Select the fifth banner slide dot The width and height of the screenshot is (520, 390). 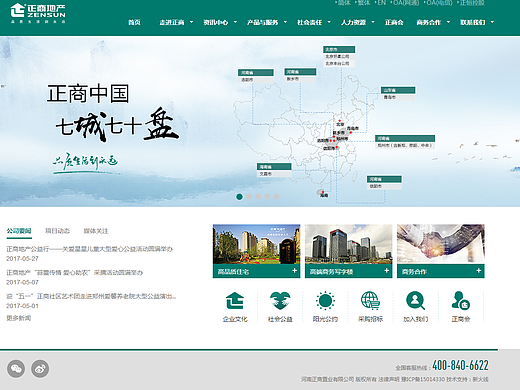[x=276, y=197]
